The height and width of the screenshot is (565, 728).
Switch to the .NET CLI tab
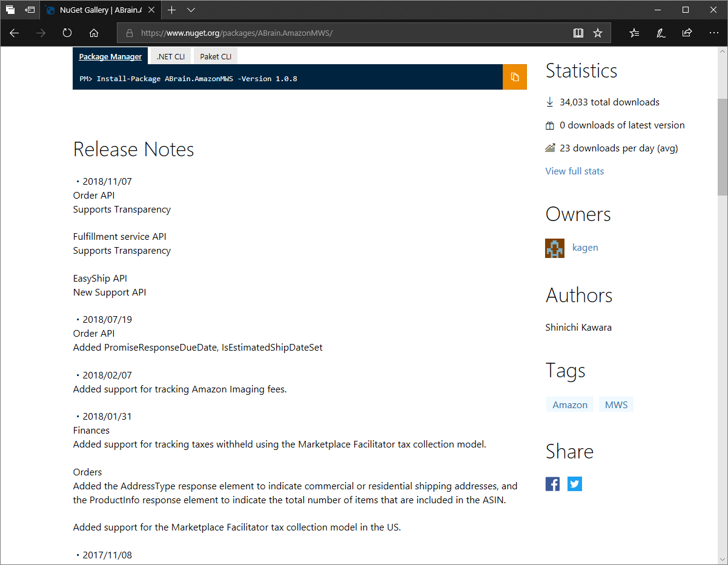coord(171,56)
